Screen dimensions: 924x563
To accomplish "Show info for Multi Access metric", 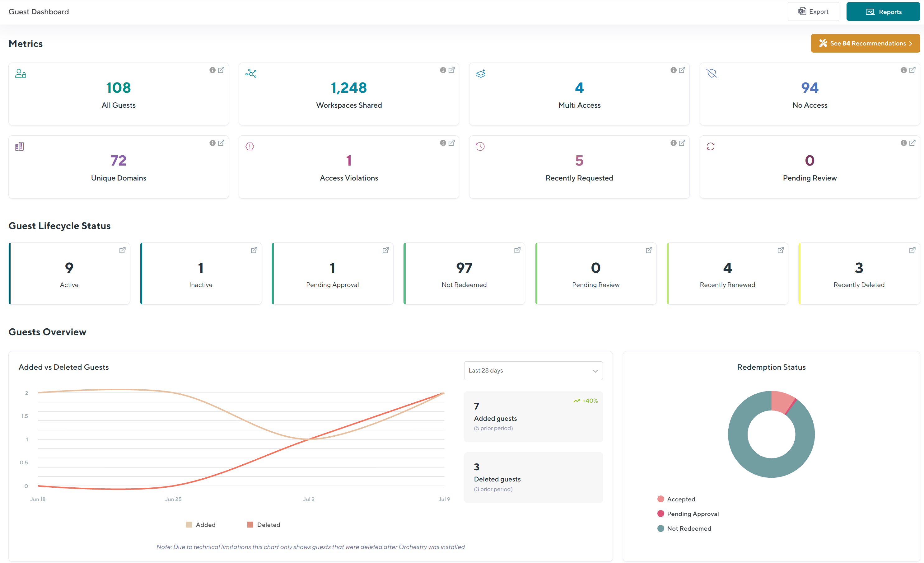I will click(674, 70).
